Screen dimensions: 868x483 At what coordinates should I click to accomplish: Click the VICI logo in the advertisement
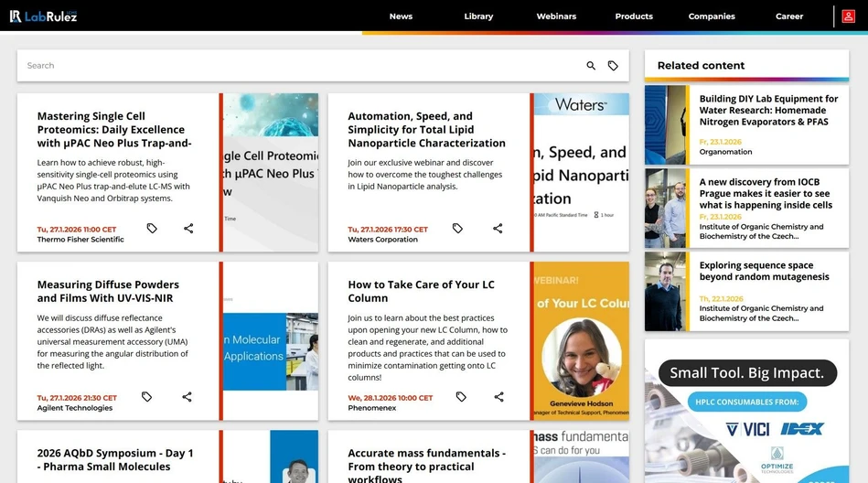pyautogui.click(x=747, y=429)
